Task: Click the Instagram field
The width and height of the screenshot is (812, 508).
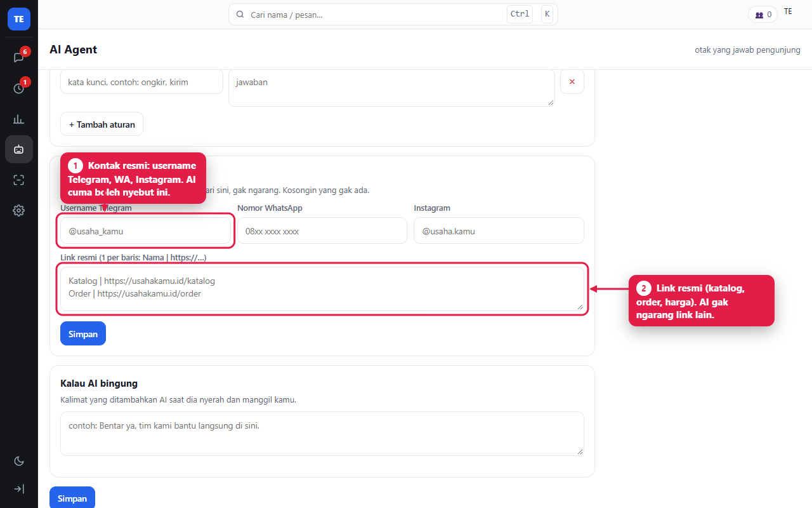Action: point(499,231)
